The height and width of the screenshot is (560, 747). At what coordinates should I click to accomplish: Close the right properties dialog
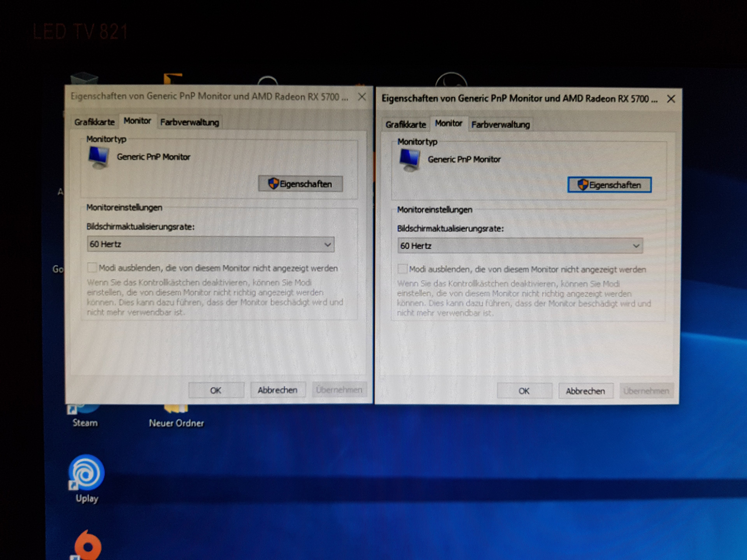coord(671,99)
